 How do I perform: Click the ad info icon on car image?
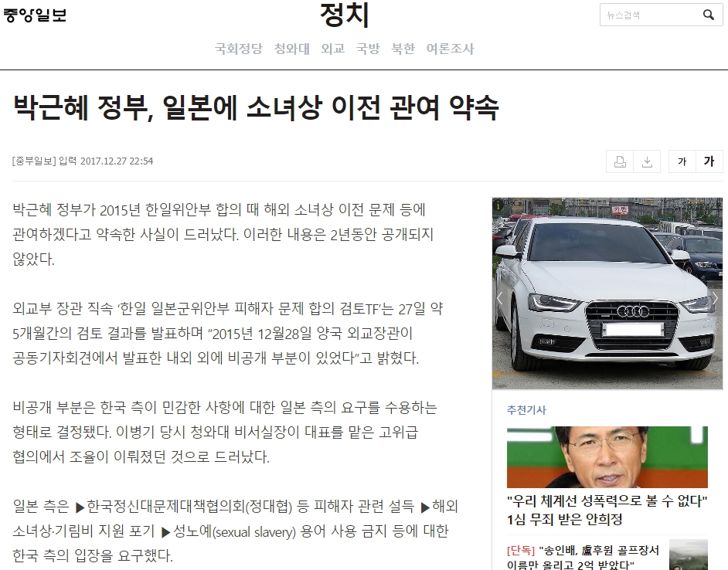coord(498,205)
